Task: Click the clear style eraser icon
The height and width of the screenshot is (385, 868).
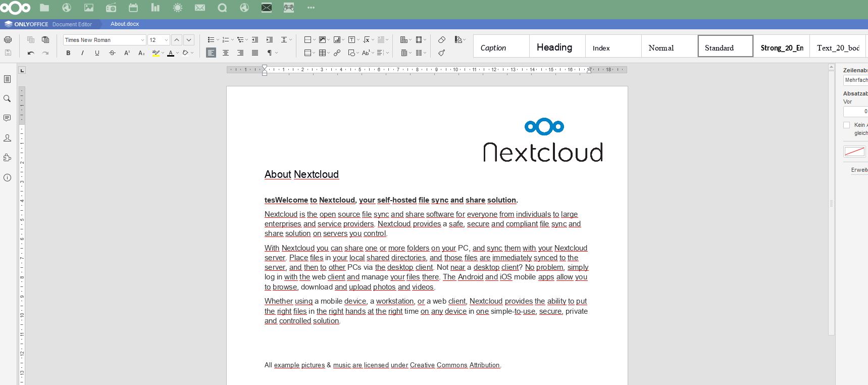Action: click(442, 39)
